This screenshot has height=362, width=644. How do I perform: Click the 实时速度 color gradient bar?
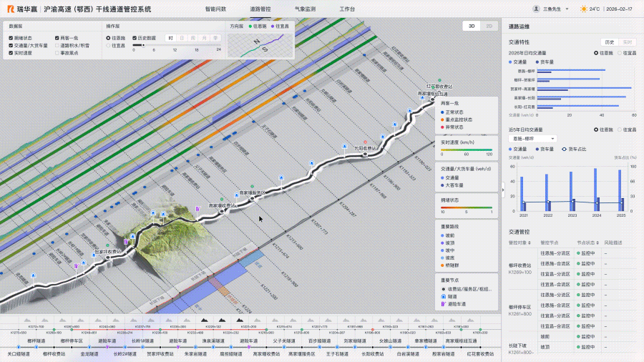coord(467,150)
